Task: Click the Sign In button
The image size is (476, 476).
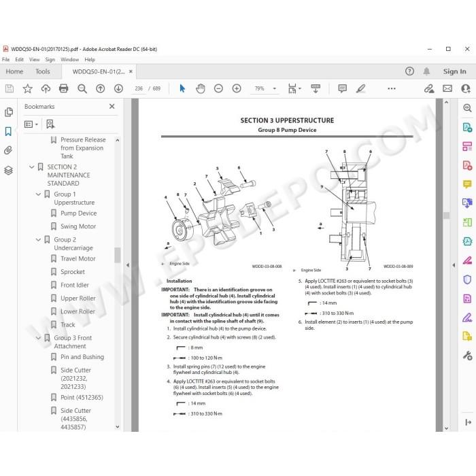Action: pos(454,71)
